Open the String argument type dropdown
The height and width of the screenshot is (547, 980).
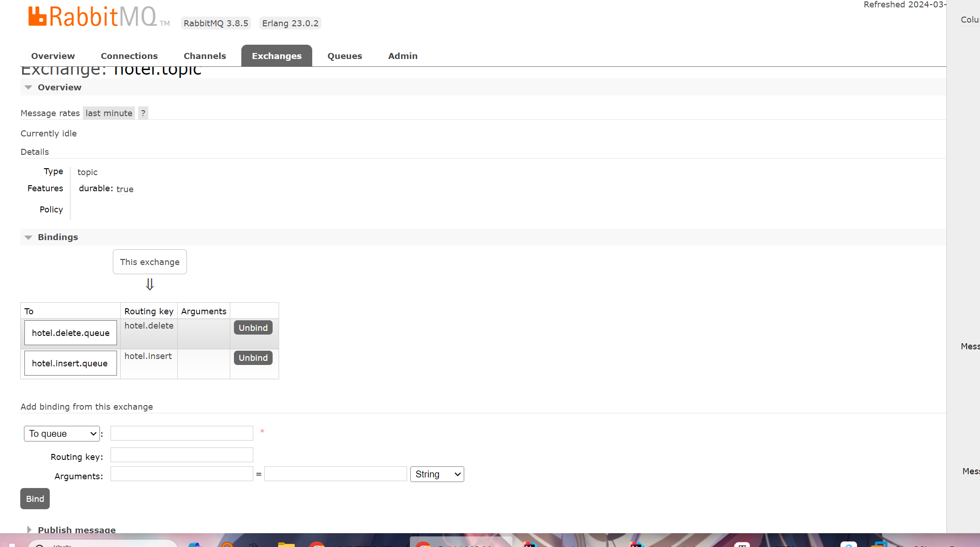pyautogui.click(x=437, y=474)
